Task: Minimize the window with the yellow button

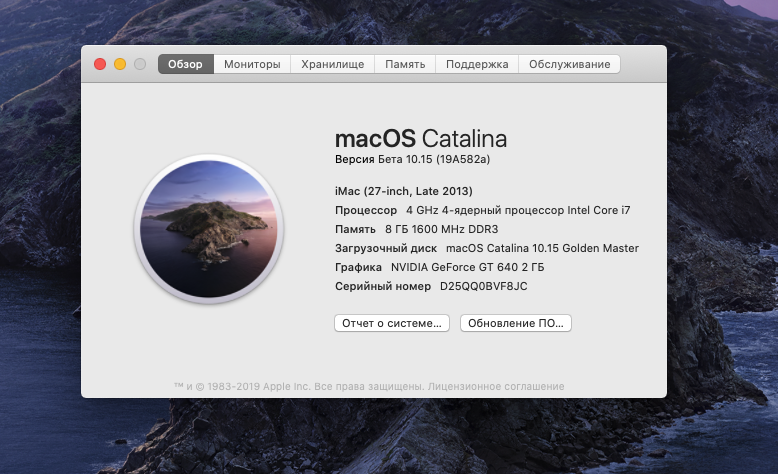Action: click(x=120, y=64)
